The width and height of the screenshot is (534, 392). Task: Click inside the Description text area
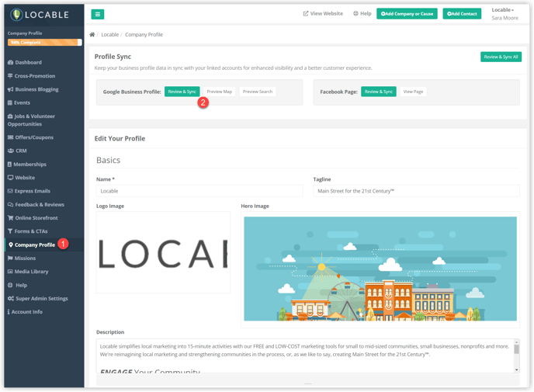[305, 356]
